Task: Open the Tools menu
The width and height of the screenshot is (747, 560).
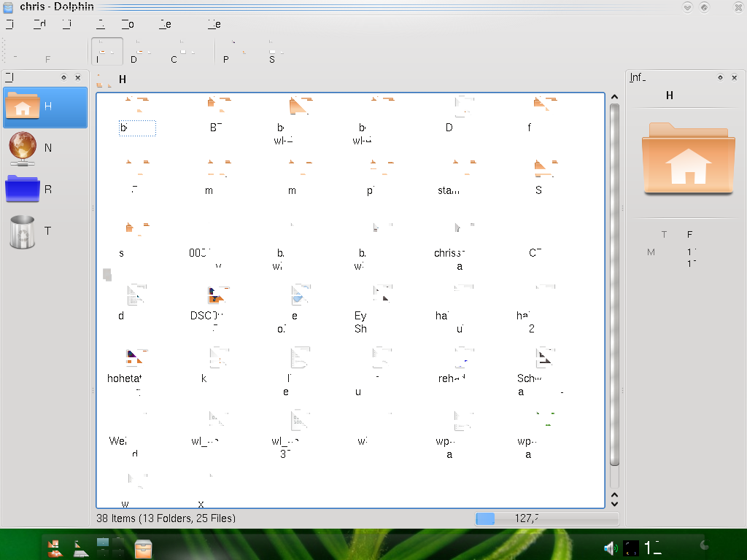Action: [x=128, y=24]
